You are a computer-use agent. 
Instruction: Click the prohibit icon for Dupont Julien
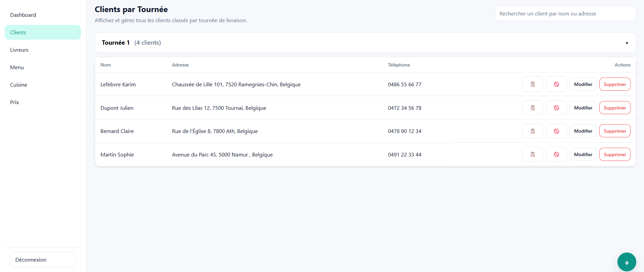pos(556,108)
